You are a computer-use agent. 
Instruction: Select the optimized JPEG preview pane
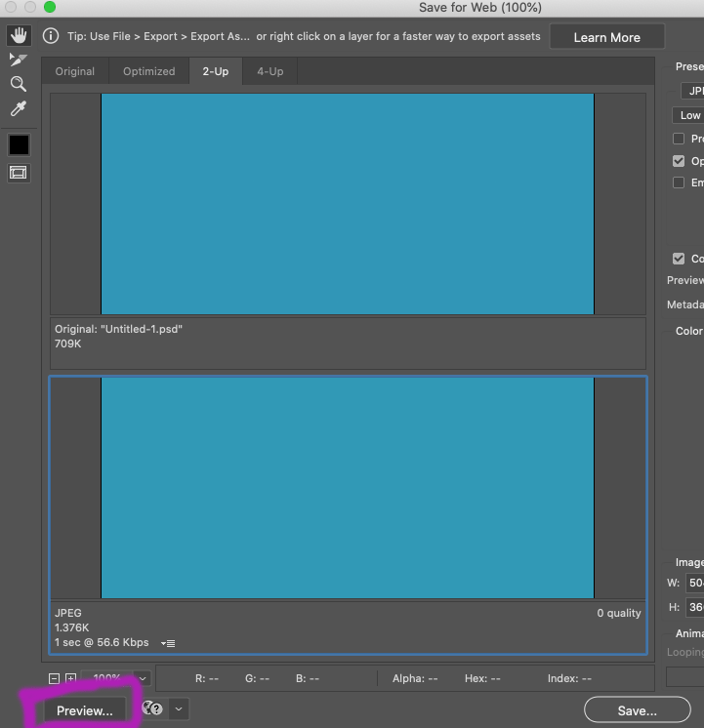(x=348, y=488)
